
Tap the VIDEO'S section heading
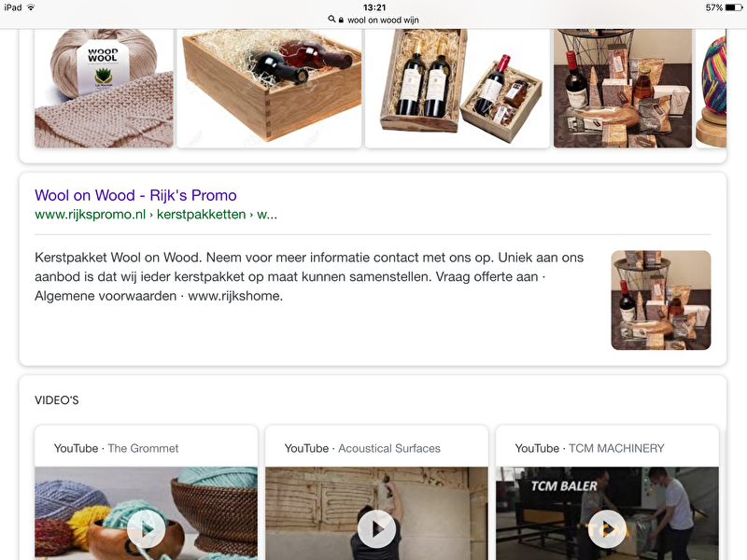(x=57, y=400)
